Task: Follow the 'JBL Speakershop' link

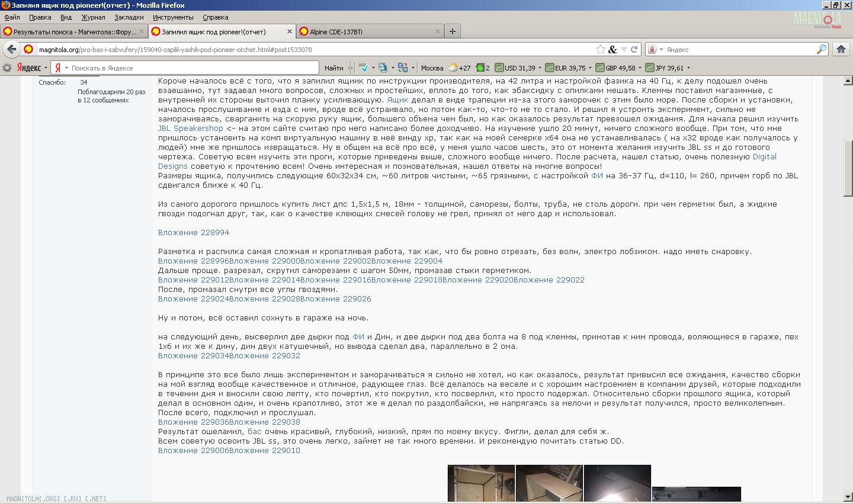Action: [191, 128]
